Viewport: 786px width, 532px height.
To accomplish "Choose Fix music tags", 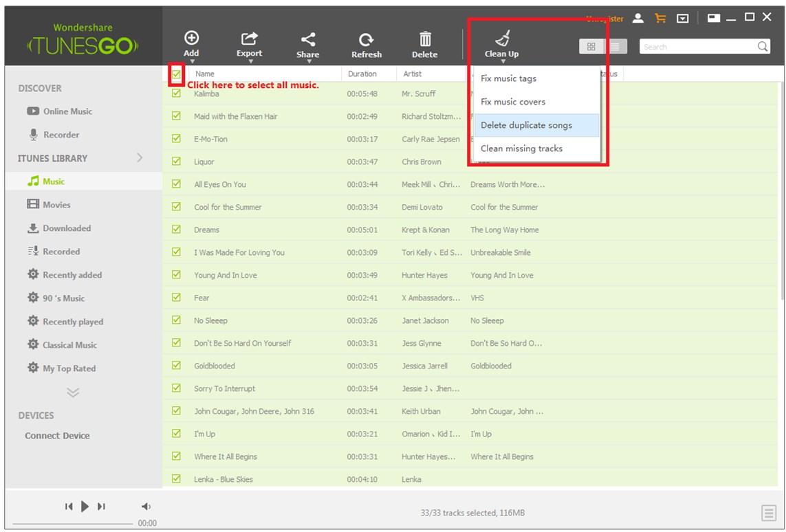I will click(x=536, y=78).
